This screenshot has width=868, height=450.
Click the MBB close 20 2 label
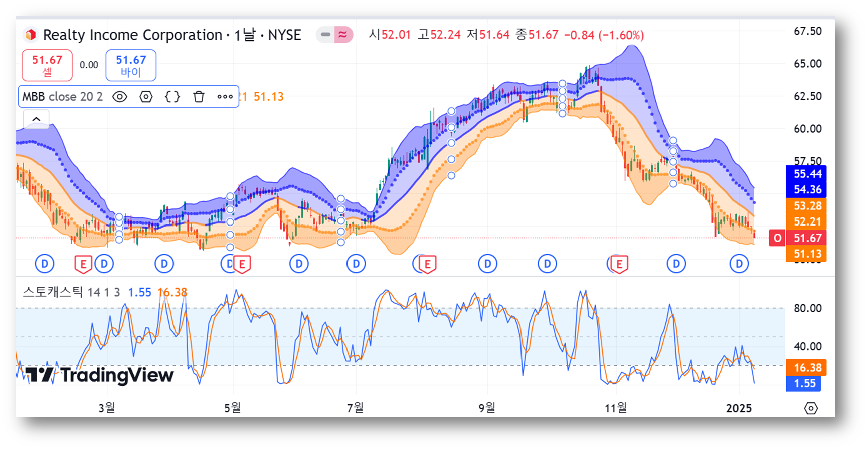[x=62, y=97]
